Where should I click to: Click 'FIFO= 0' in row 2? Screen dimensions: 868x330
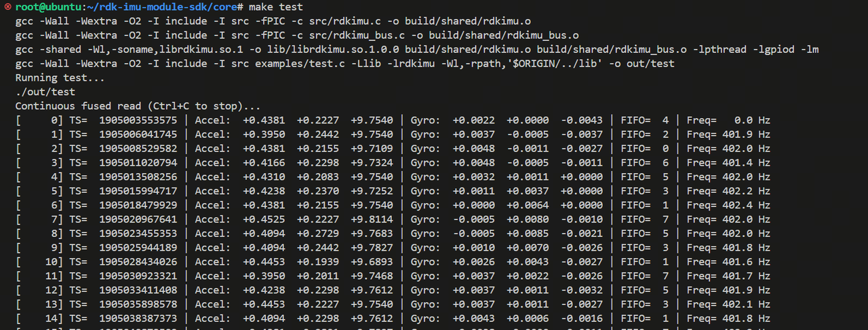click(644, 149)
